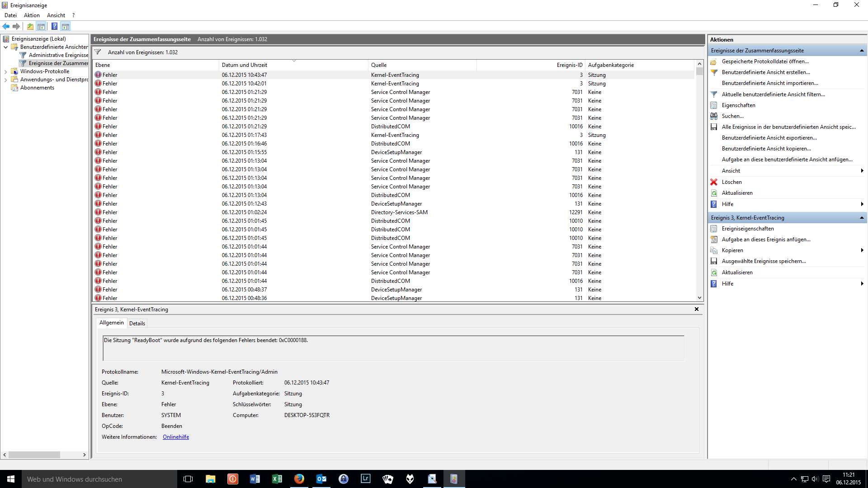Viewport: 868px width, 488px height.
Task: Open Eigenschaften in the actions pane
Action: 738,105
